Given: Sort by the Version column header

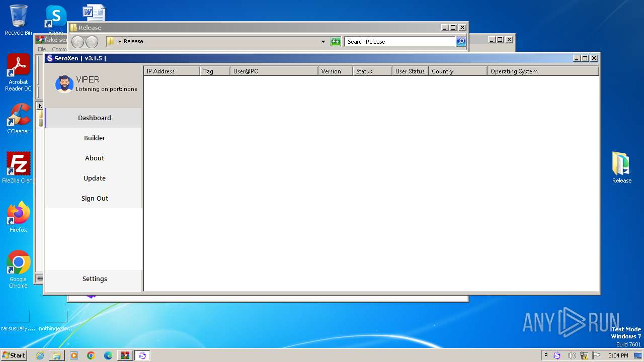Looking at the screenshot, I should coord(335,71).
